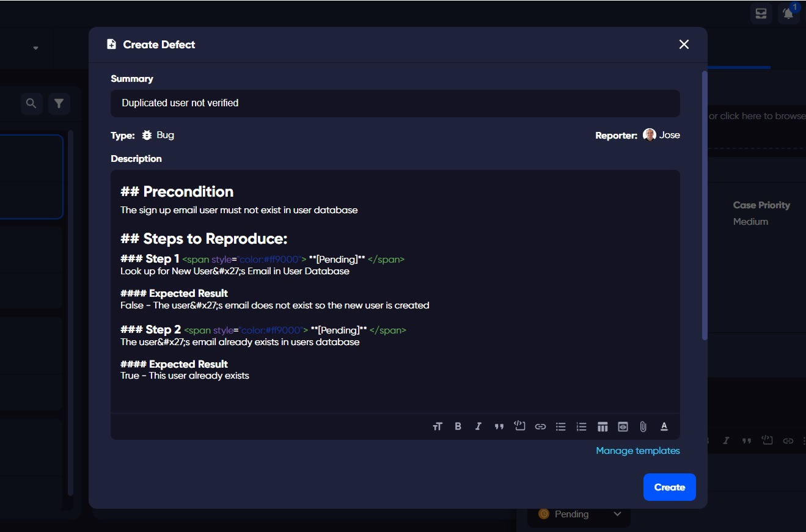
Task: Click 'The sign up email user must not exist' line
Action: 239,210
